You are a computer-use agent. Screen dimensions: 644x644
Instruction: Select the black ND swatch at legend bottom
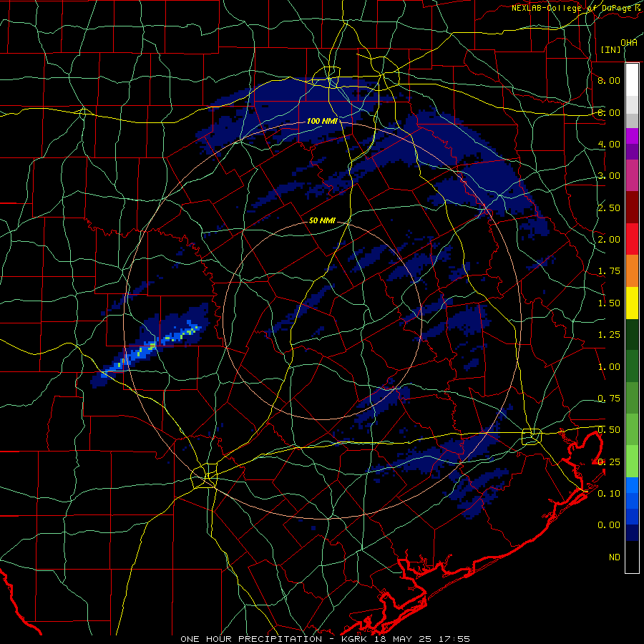click(x=632, y=557)
